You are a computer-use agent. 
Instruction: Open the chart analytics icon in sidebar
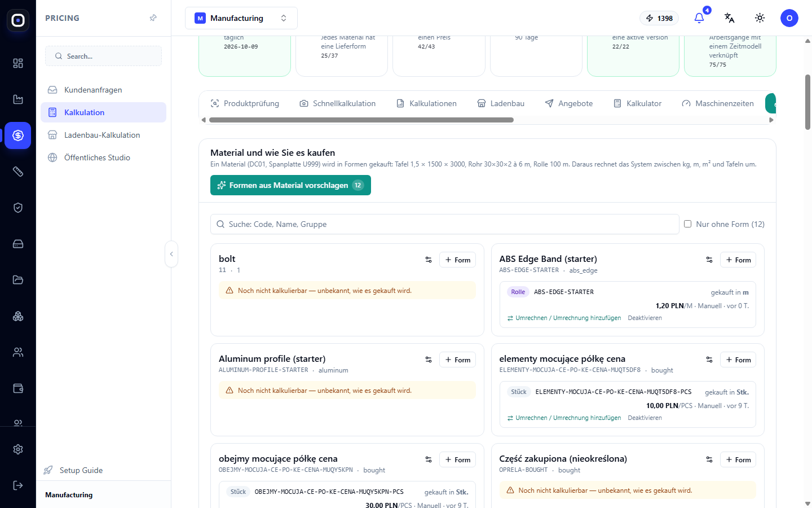pos(18,99)
